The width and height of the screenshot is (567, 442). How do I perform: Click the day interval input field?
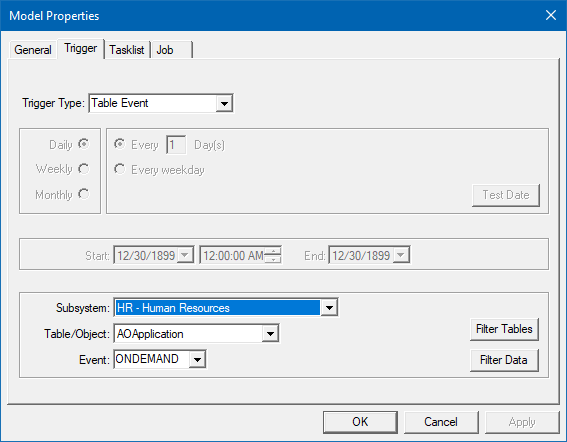[176, 145]
